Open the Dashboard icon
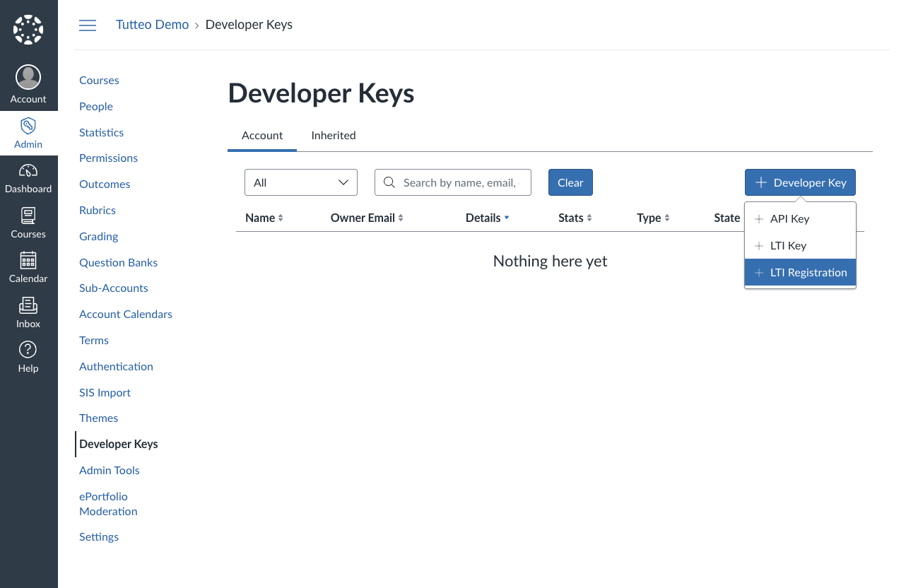Screen dimensions: 906x588 (28, 170)
